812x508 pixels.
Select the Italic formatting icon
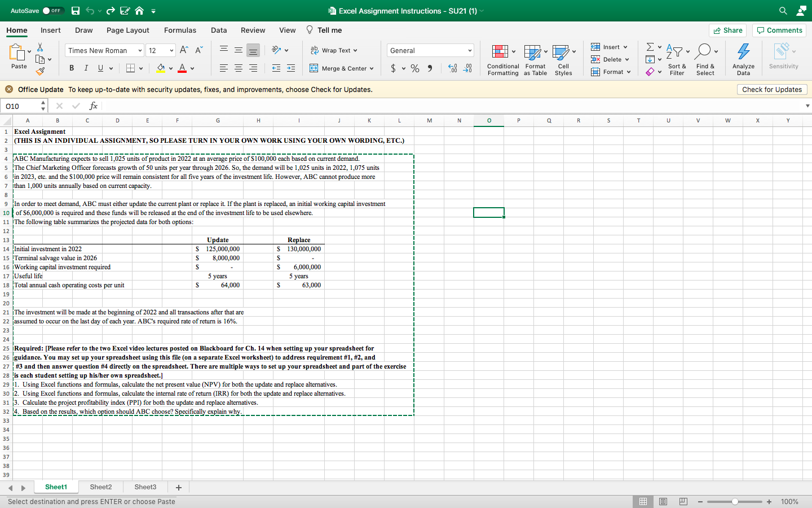coord(86,68)
